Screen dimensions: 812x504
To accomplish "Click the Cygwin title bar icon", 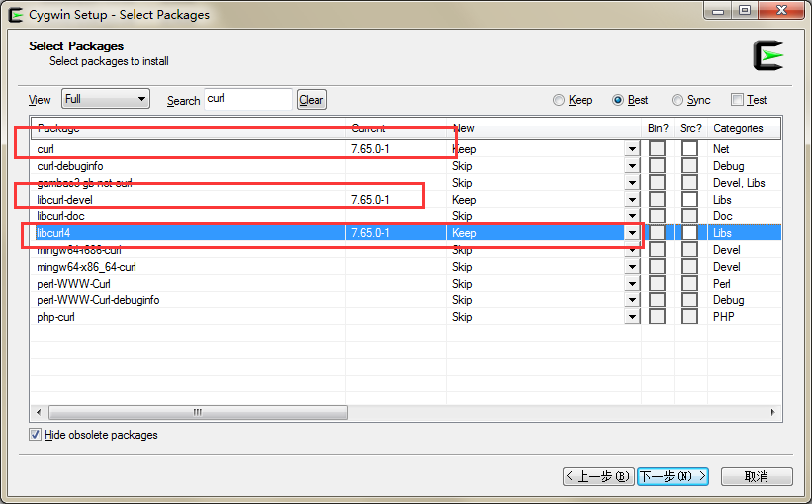I will click(16, 15).
